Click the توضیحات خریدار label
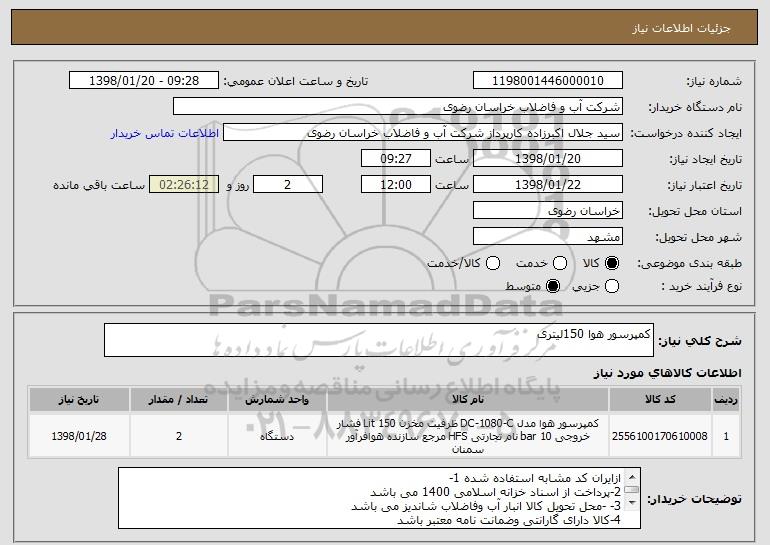This screenshot has width=770, height=545. pyautogui.click(x=694, y=499)
